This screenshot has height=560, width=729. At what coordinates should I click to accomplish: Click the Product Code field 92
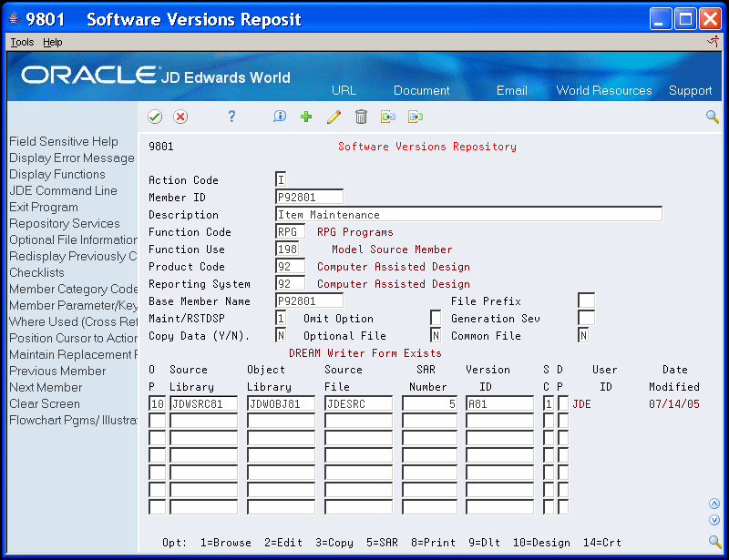(x=290, y=266)
